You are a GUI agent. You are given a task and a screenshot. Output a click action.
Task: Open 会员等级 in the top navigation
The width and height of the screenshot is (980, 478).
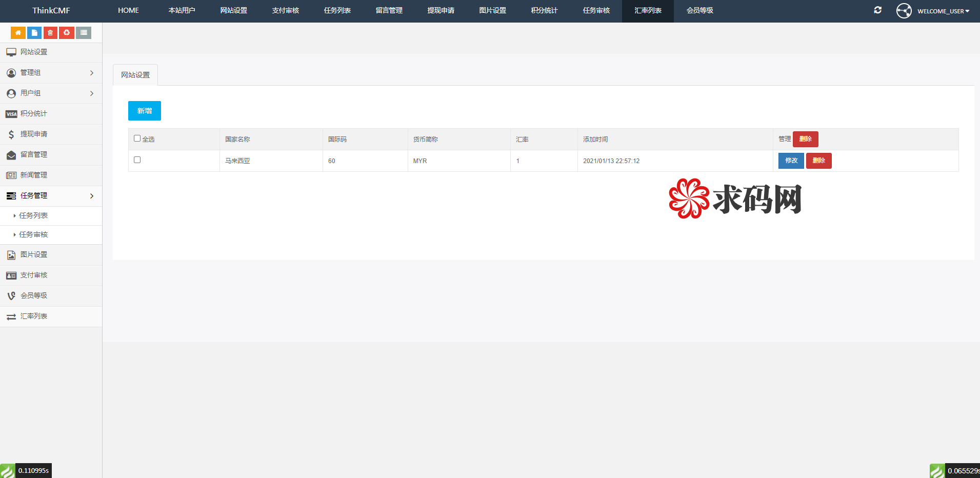(699, 11)
